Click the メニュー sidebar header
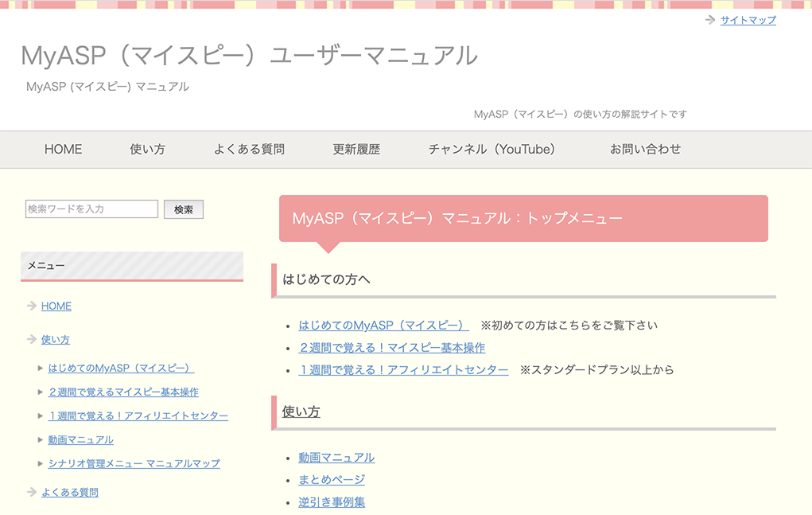 point(132,266)
